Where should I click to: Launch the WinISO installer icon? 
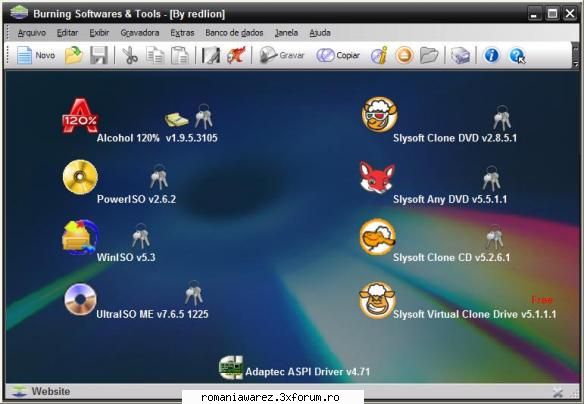tap(80, 237)
